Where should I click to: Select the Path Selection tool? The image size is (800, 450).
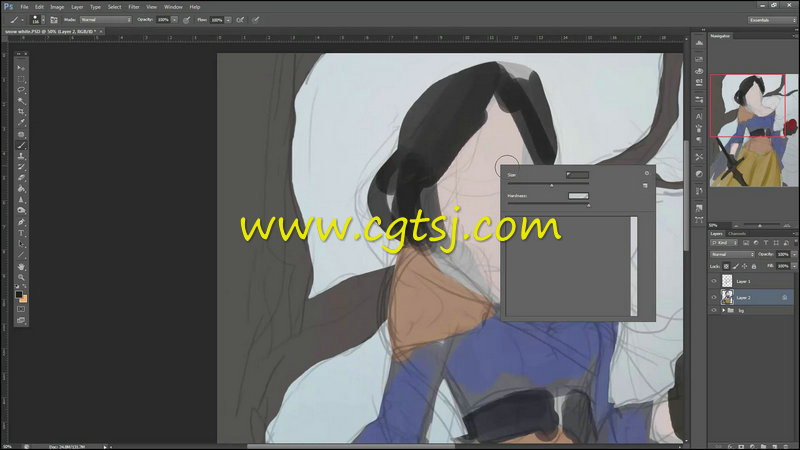(21, 244)
